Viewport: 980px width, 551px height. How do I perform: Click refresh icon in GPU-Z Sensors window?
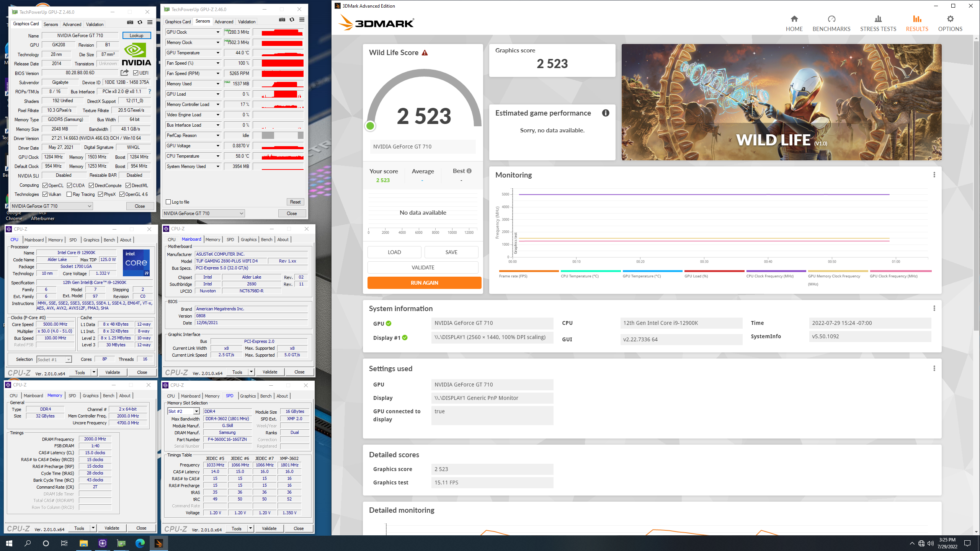(x=292, y=20)
